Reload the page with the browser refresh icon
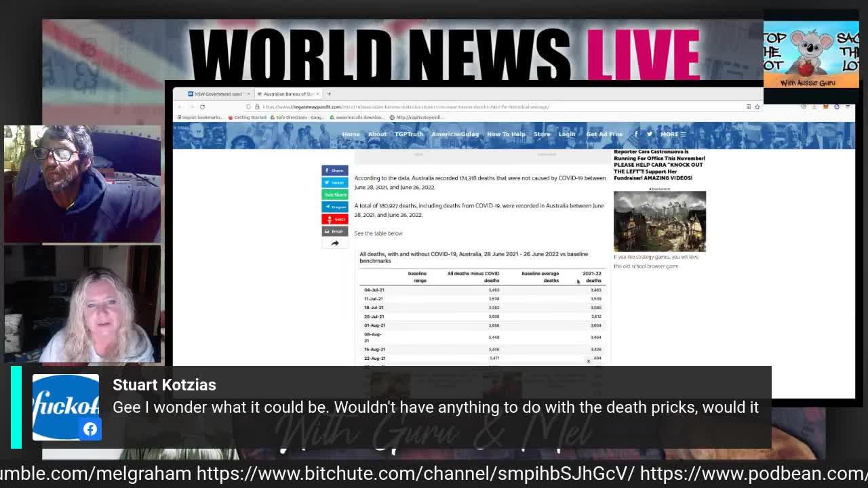Image resolution: width=868 pixels, height=488 pixels. coord(202,106)
